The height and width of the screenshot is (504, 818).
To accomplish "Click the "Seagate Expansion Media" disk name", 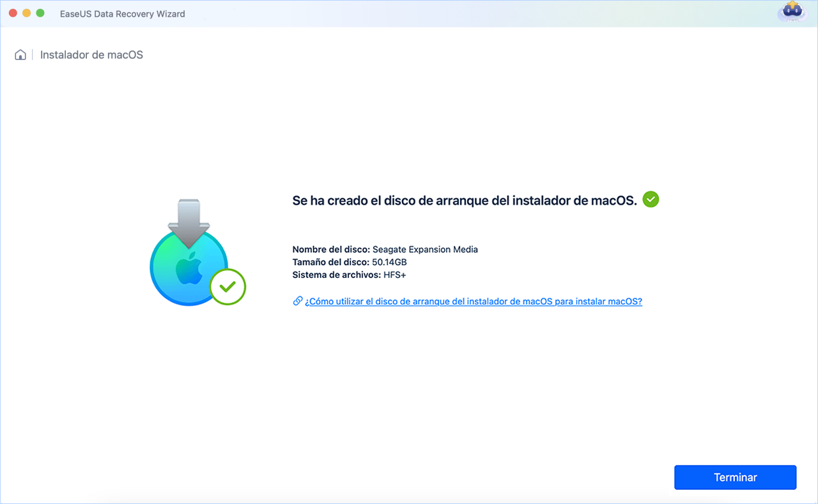I will click(x=425, y=249).
